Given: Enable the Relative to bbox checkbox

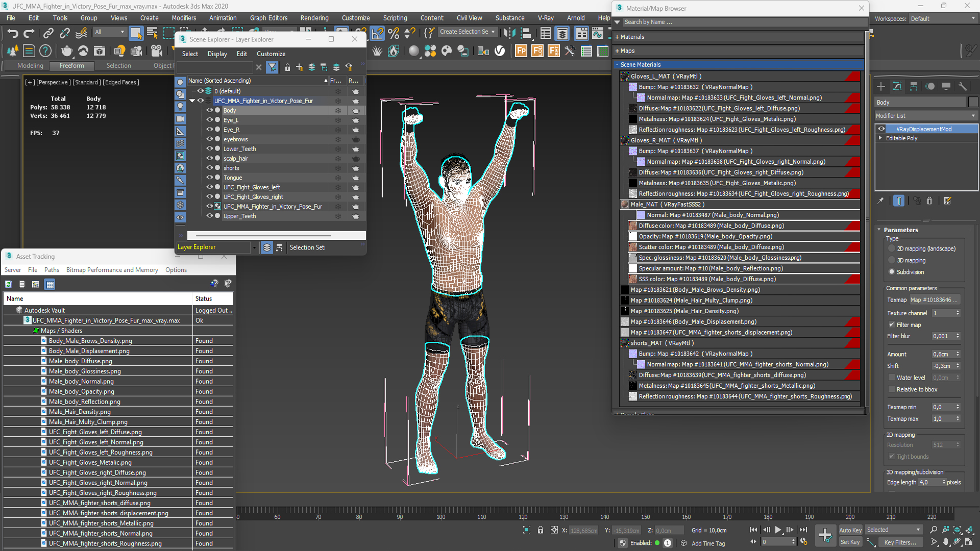Looking at the screenshot, I should [x=892, y=389].
